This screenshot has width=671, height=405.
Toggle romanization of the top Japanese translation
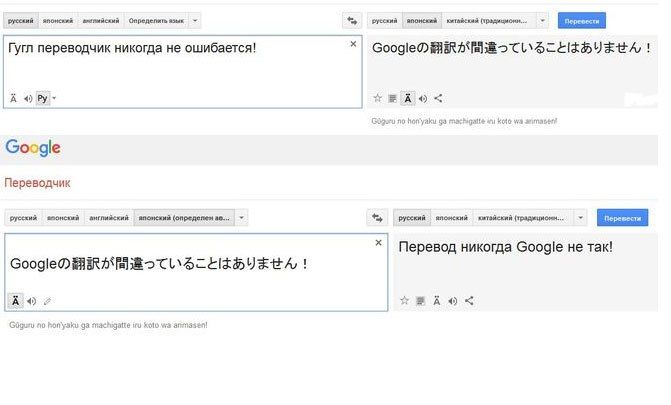(408, 98)
